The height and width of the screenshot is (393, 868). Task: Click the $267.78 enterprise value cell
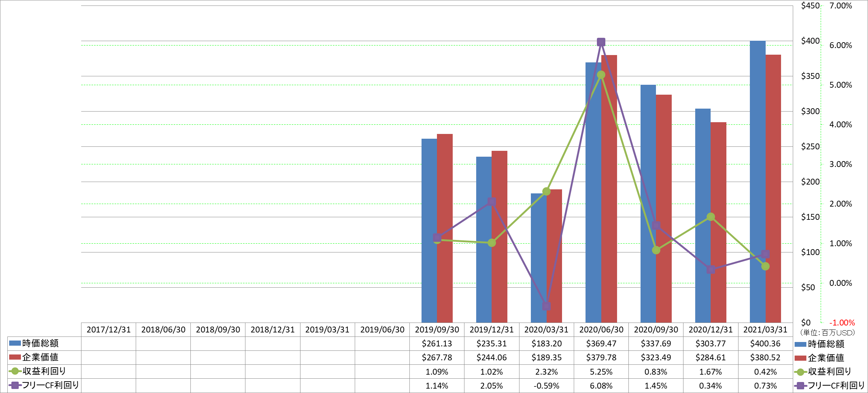click(x=437, y=357)
